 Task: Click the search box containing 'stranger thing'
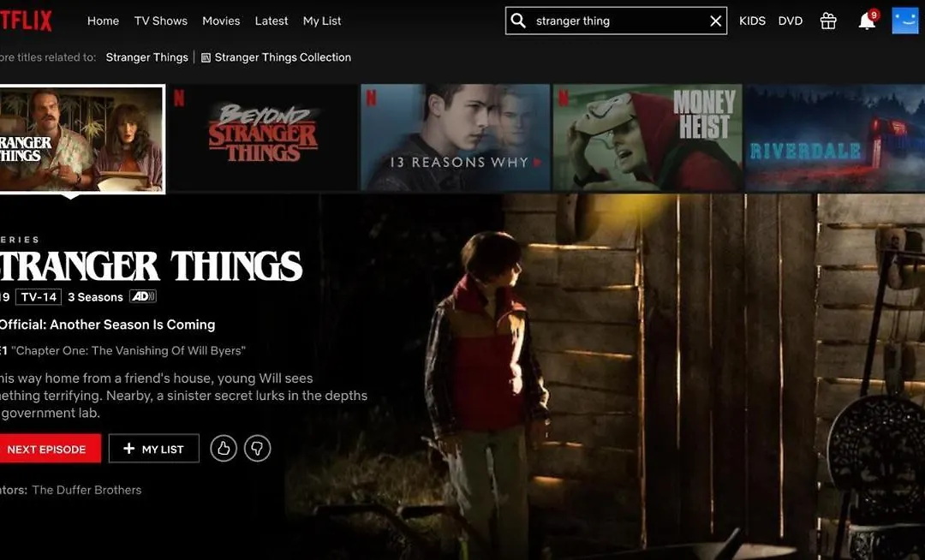(616, 21)
